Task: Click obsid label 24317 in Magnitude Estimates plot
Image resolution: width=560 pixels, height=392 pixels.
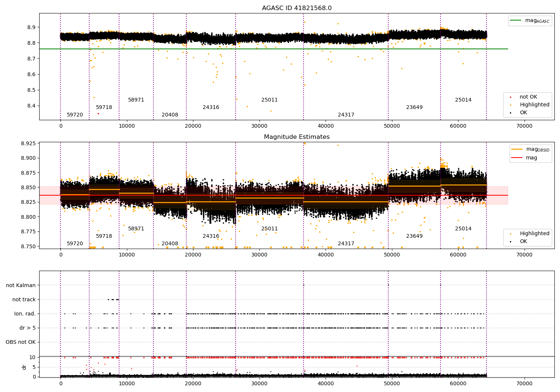Action: 346,243
